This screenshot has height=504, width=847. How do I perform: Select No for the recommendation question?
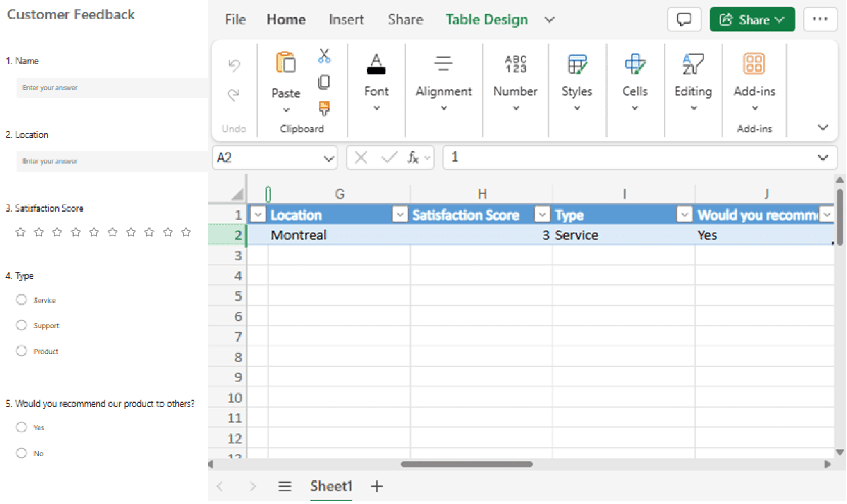[x=22, y=452]
